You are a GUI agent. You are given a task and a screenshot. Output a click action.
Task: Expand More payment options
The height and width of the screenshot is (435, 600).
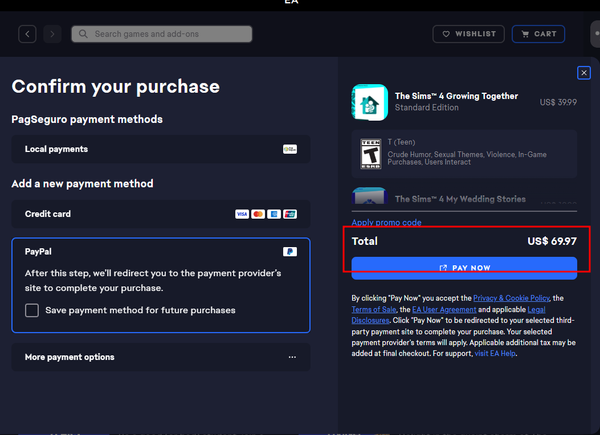pos(161,357)
